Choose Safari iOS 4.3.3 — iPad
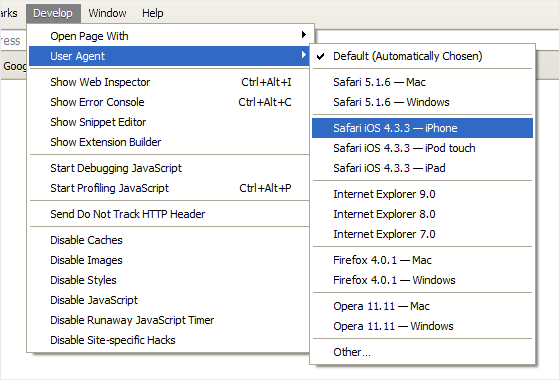This screenshot has height=380, width=560. (422, 168)
